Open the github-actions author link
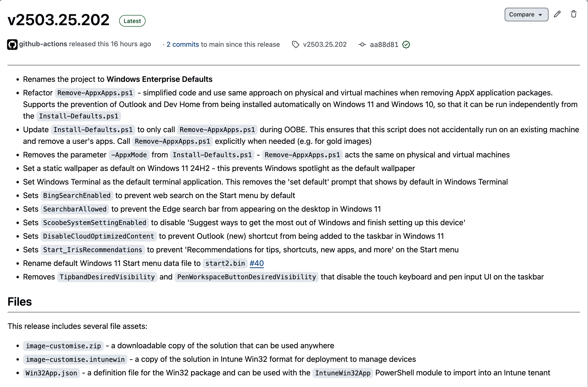Image resolution: width=588 pixels, height=387 pixels. tap(43, 44)
